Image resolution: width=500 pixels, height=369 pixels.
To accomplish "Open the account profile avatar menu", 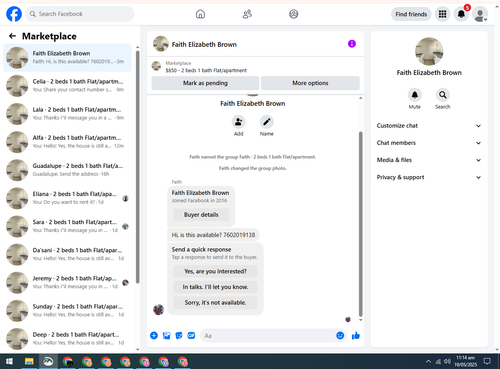I will click(x=480, y=14).
